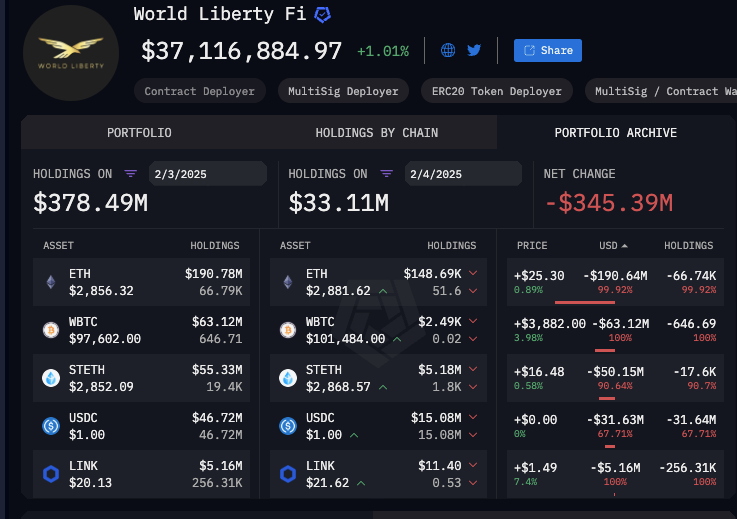Click the green up arrow next to $2,868.57

pyautogui.click(x=383, y=387)
